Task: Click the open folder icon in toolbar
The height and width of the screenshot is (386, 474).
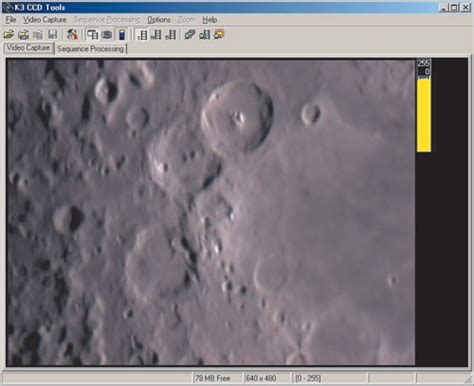Action: [9, 35]
